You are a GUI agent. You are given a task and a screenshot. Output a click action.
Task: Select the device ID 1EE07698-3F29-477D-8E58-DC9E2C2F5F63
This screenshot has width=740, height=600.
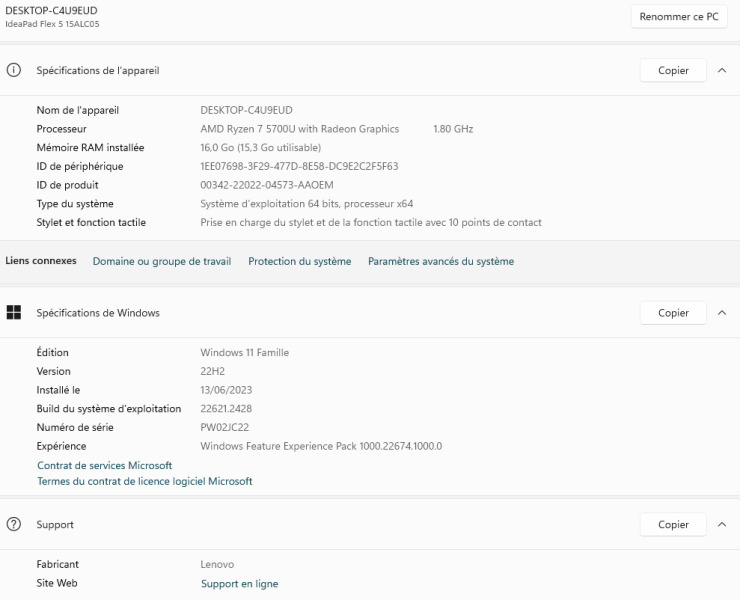tap(299, 166)
